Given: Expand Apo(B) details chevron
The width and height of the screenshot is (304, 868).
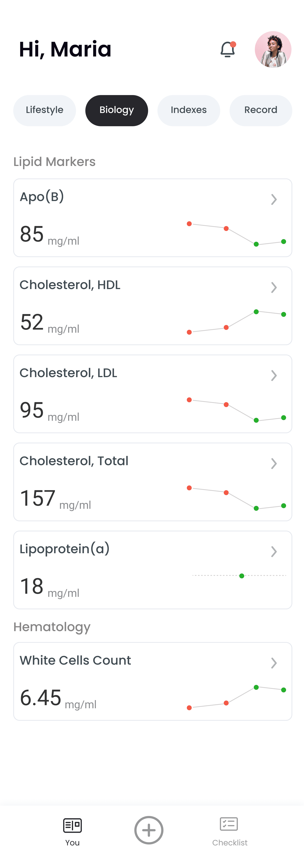Looking at the screenshot, I should point(274,199).
